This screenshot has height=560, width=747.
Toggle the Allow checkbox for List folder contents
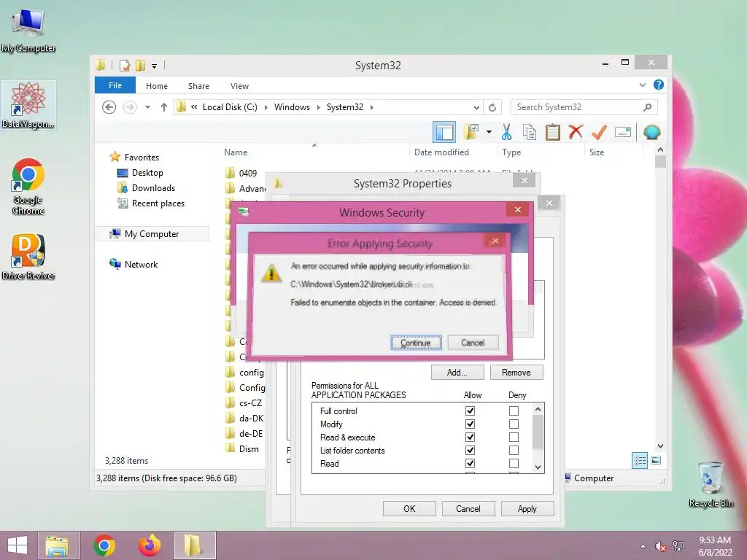click(x=471, y=450)
